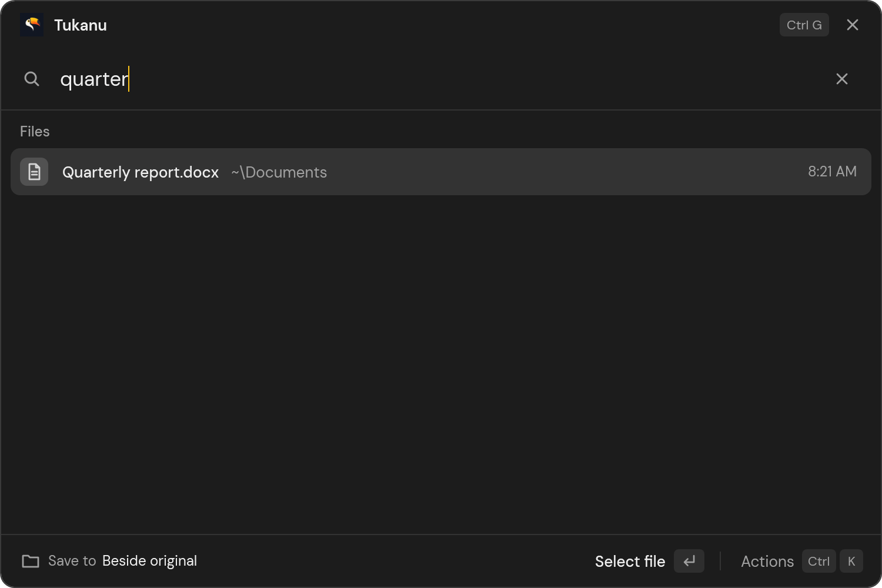Focus the search field containing quarter
Image resolution: width=882 pixels, height=588 pixels.
point(441,79)
